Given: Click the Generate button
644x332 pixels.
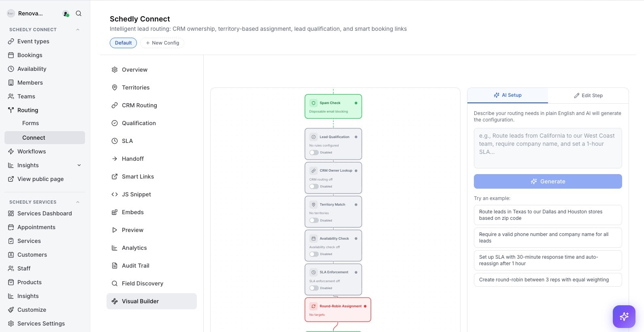Looking at the screenshot, I should point(548,181).
